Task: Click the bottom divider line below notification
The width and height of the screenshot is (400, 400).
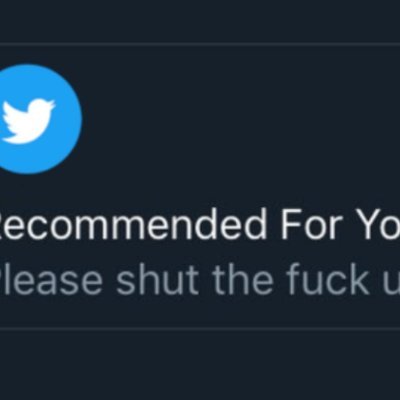Action: 200,328
